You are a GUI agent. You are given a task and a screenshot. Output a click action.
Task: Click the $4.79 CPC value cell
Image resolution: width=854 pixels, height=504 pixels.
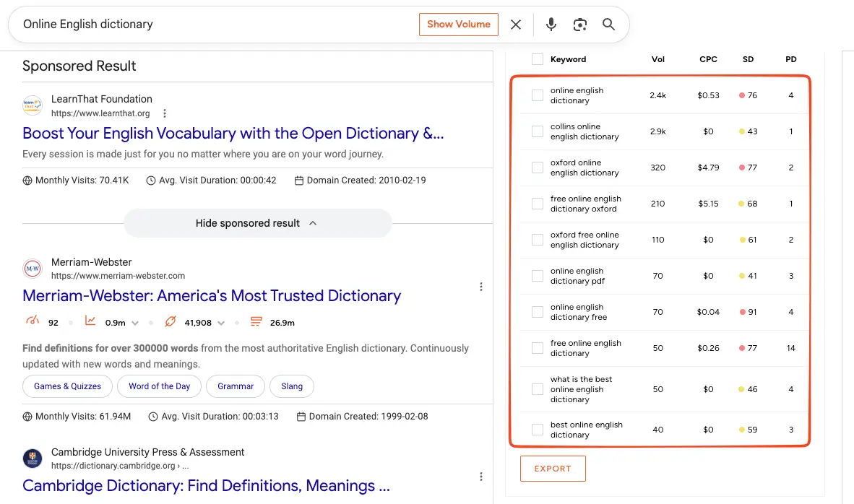click(708, 168)
